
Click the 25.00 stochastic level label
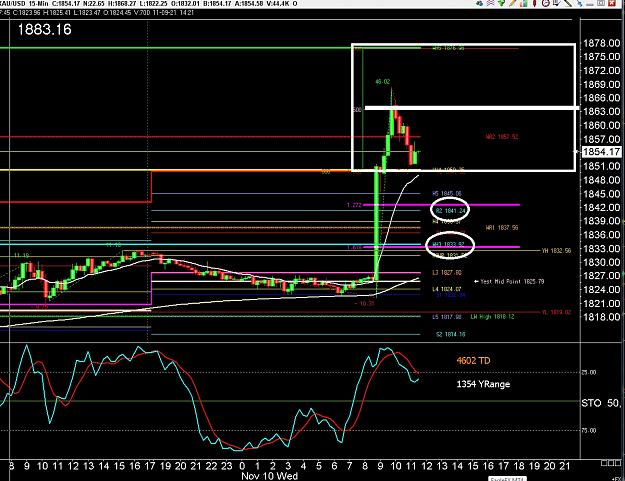pos(589,372)
